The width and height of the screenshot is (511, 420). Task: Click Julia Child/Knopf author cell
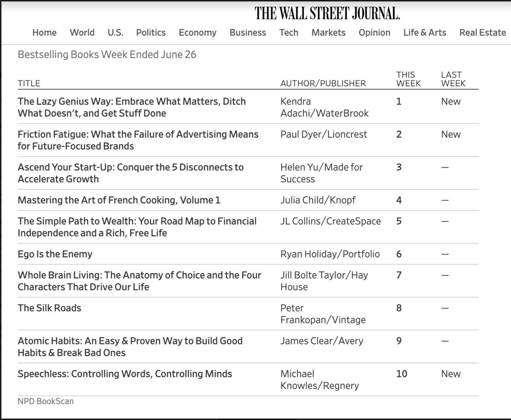(x=318, y=200)
